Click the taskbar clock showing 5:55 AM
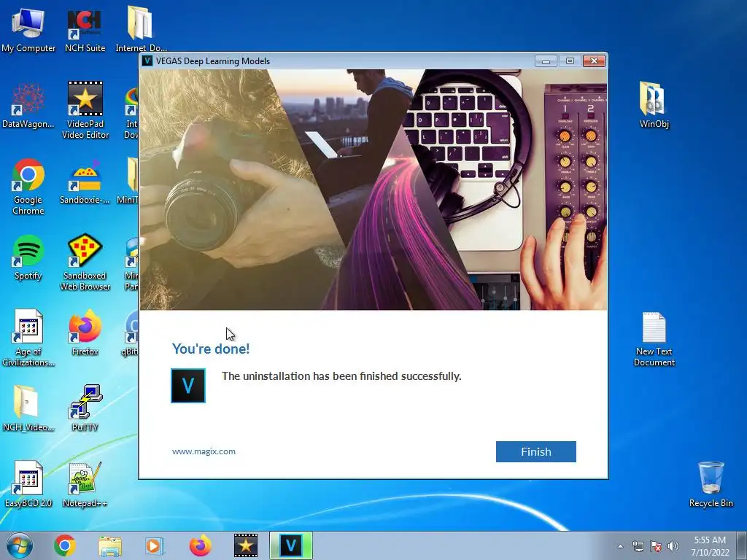Screen dimensions: 747x560 pos(710,545)
